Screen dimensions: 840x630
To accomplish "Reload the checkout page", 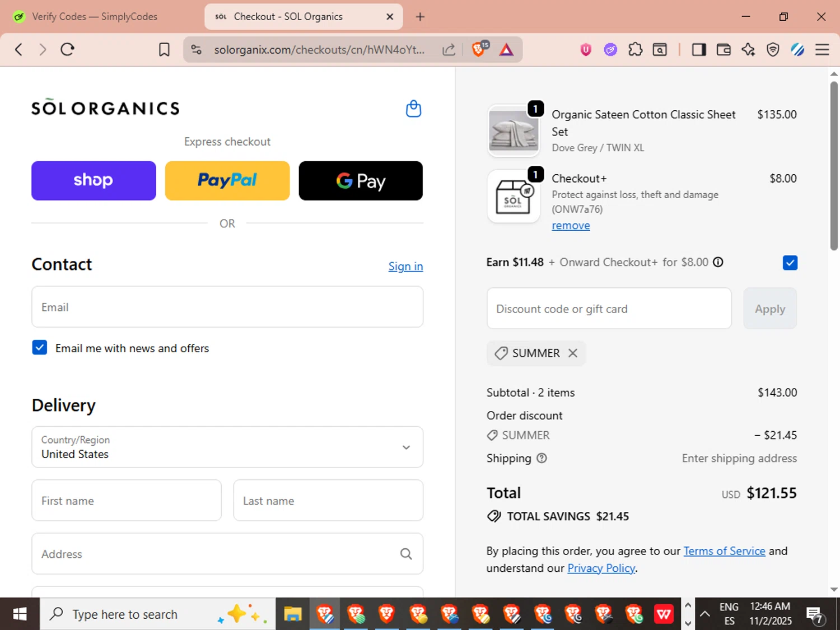I will pos(68,49).
